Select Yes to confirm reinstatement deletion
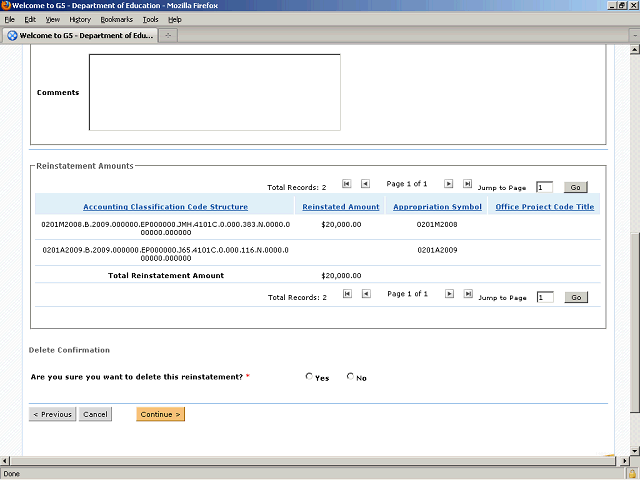The width and height of the screenshot is (640, 480). click(310, 377)
